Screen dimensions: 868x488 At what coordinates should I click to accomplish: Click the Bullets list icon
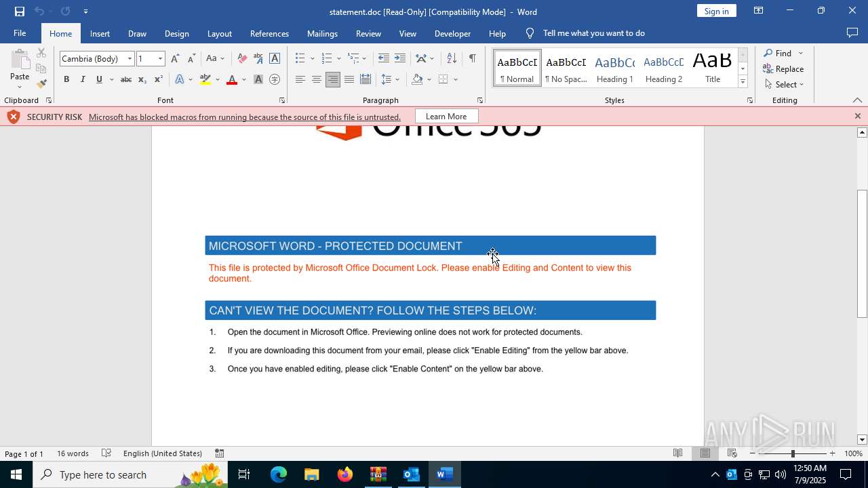click(x=300, y=58)
